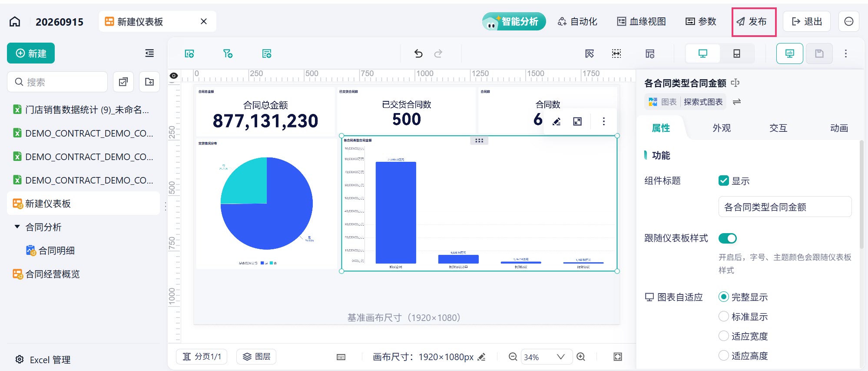Open the more options circle icon
Viewport: 868px width, 371px height.
(848, 21)
